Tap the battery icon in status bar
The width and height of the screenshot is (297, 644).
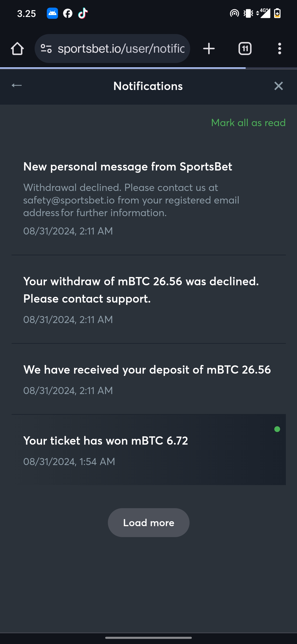pos(277,13)
